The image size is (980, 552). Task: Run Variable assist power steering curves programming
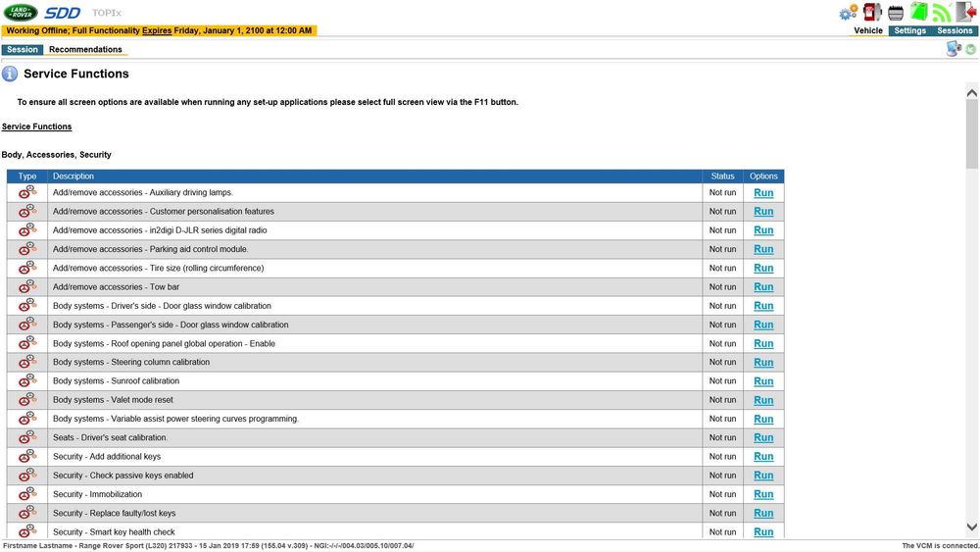point(763,419)
